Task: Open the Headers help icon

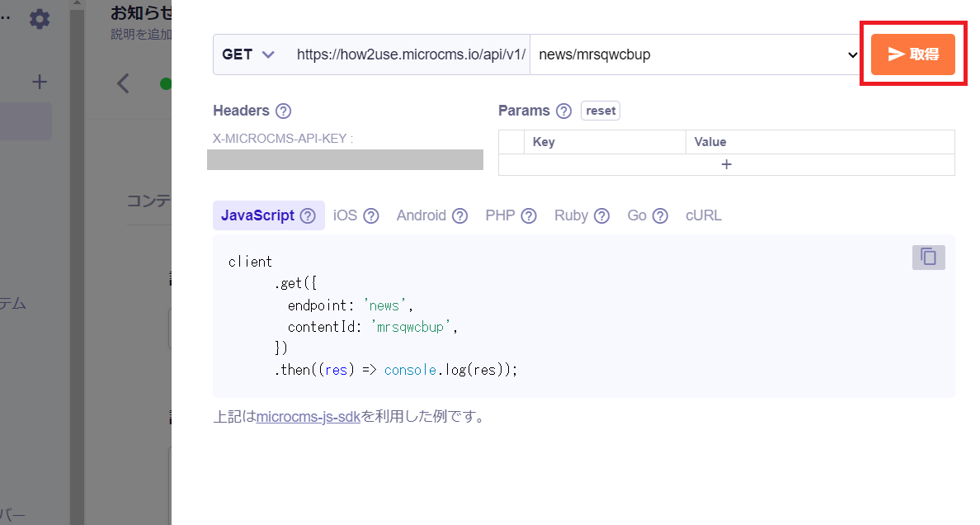Action: pos(283,110)
